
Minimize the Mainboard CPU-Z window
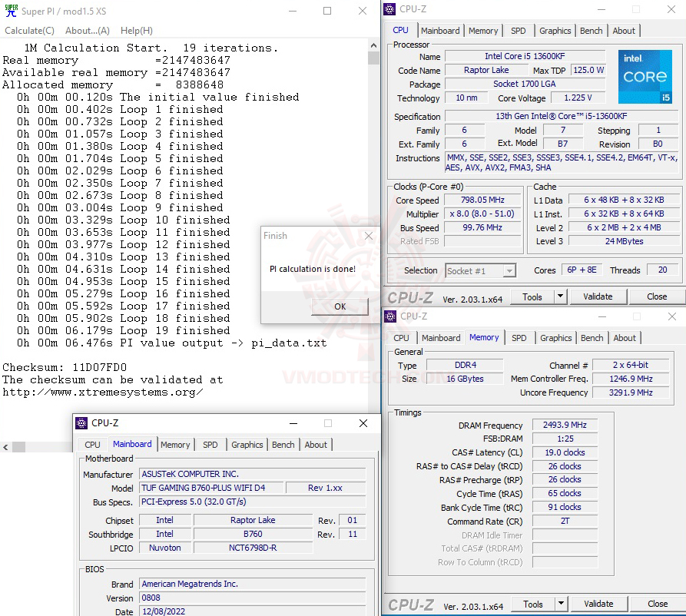[293, 423]
